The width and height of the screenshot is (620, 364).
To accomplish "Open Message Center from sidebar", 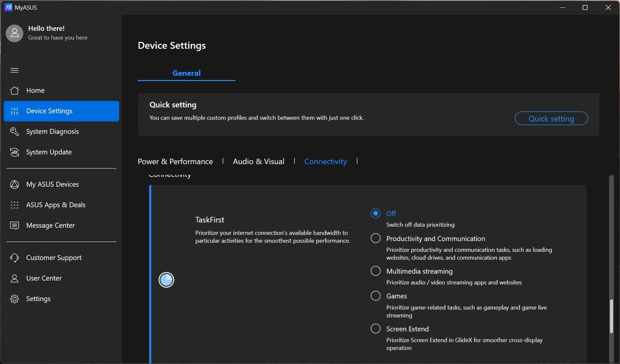I will 61,225.
